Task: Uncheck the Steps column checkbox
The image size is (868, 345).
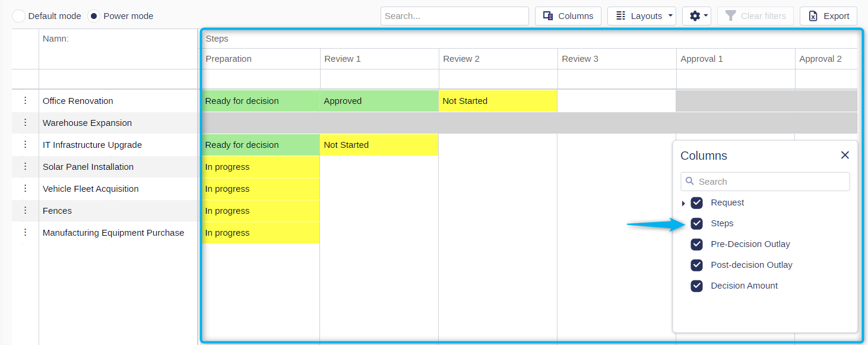Action: pos(697,223)
